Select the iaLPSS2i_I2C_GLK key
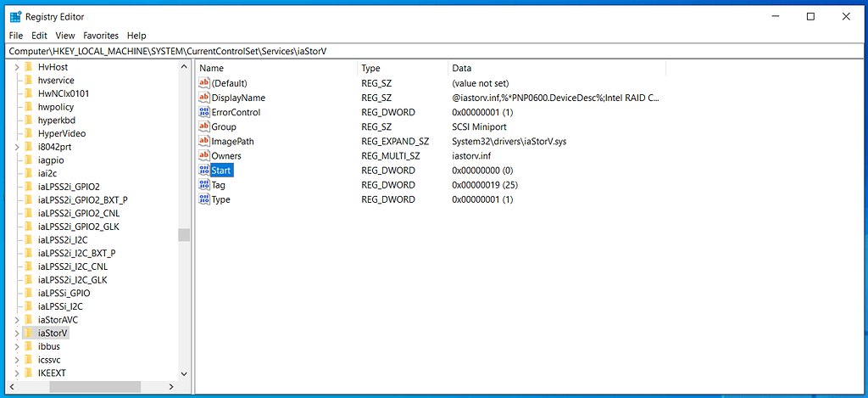The height and width of the screenshot is (398, 868). click(72, 280)
